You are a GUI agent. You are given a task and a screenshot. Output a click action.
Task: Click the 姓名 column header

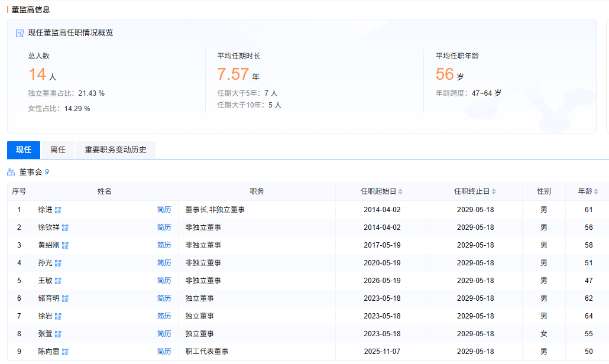pyautogui.click(x=105, y=191)
